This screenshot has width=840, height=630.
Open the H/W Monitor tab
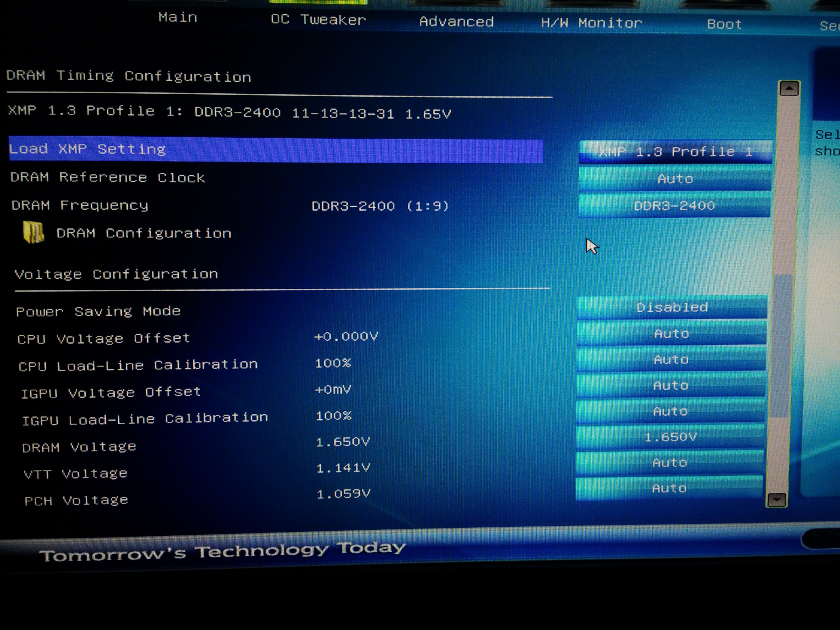click(591, 23)
